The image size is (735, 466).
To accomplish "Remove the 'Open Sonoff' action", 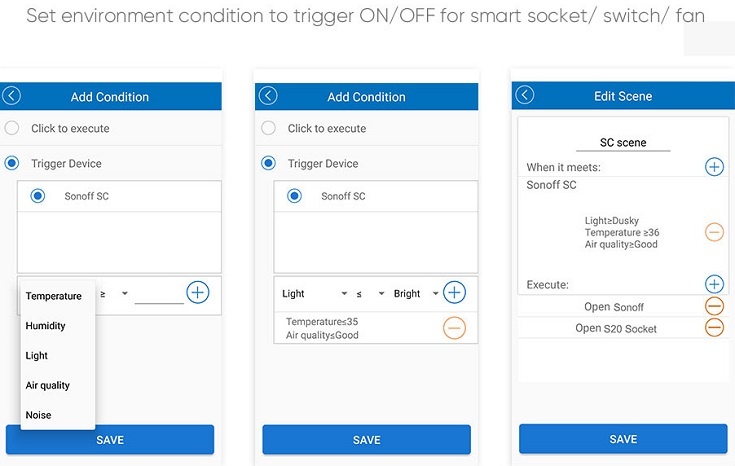I will (714, 307).
